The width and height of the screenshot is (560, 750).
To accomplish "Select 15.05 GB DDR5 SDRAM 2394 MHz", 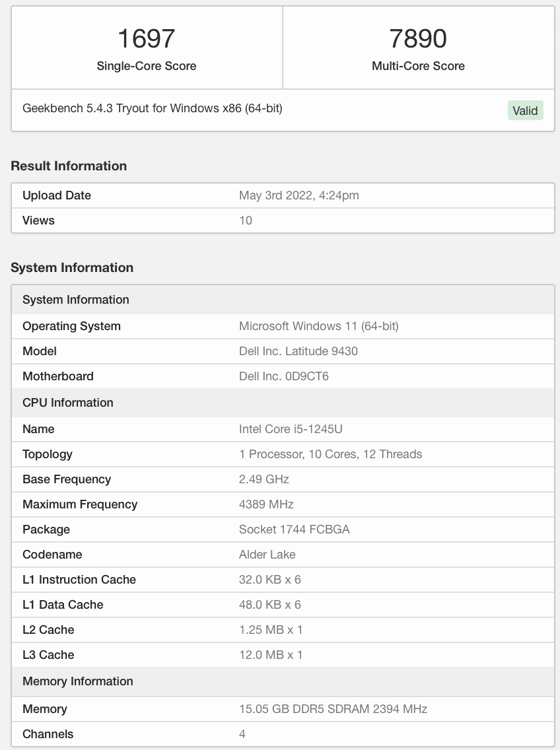I will [x=333, y=709].
